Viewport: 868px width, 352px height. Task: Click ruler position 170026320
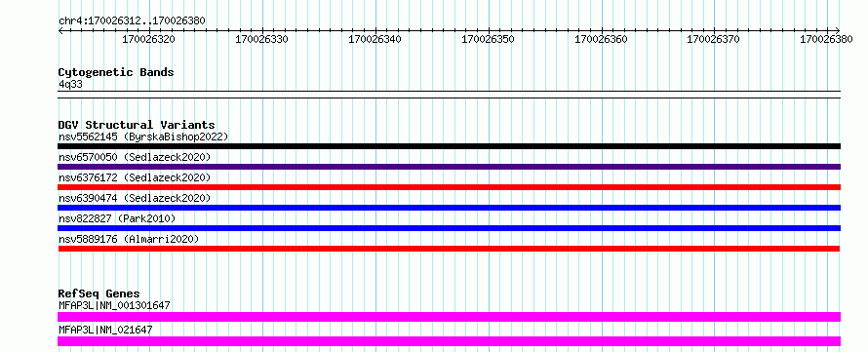[148, 39]
